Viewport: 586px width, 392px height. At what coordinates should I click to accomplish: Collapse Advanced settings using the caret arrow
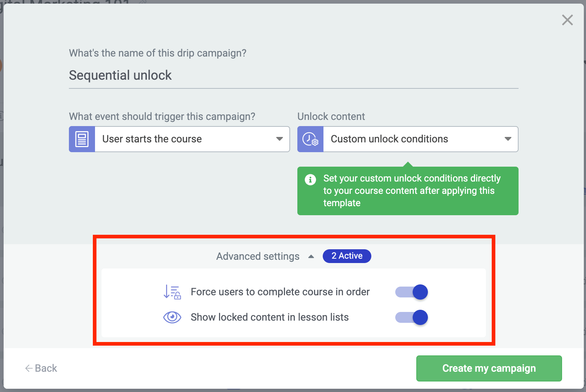(x=311, y=257)
